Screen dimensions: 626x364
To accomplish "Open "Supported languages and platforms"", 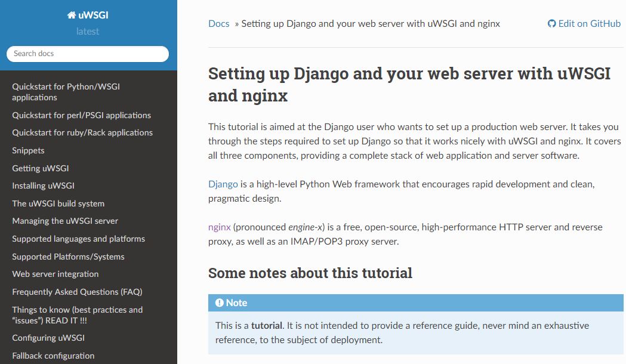I will click(x=78, y=239).
